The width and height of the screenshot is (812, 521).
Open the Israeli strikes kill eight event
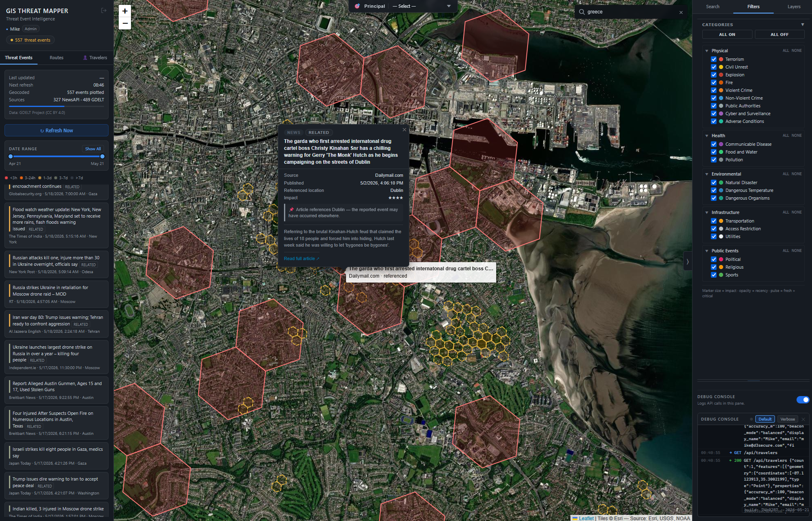click(x=56, y=456)
